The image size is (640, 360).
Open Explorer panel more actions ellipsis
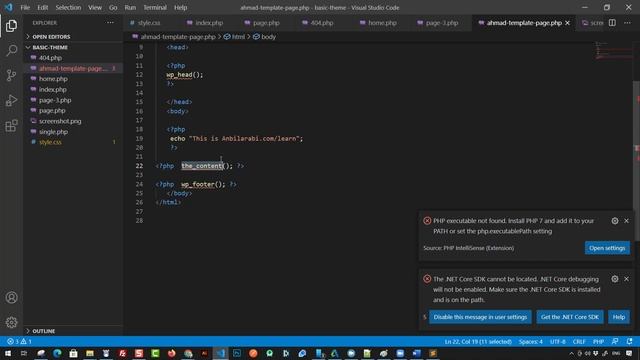(110, 23)
